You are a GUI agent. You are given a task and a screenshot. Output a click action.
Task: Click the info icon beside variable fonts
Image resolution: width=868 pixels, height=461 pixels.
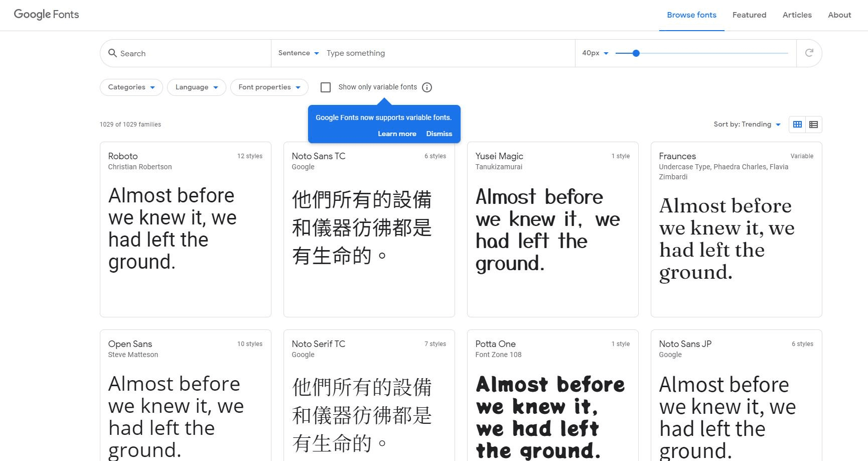point(427,87)
